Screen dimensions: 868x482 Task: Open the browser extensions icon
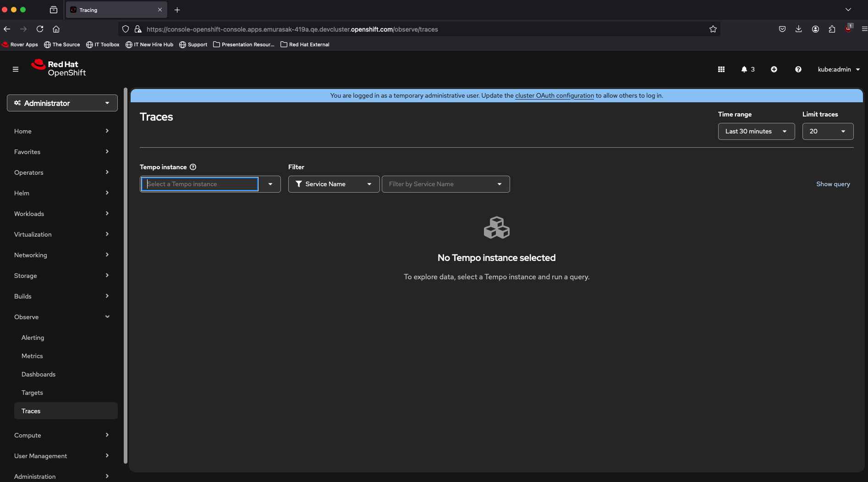(832, 29)
